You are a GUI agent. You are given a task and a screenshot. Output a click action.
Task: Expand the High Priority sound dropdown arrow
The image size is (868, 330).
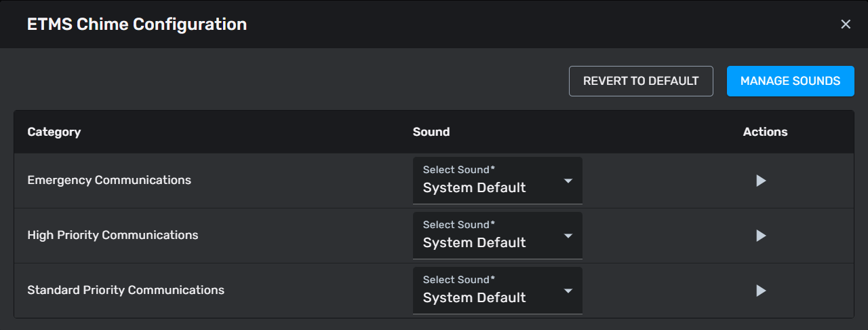coord(568,236)
